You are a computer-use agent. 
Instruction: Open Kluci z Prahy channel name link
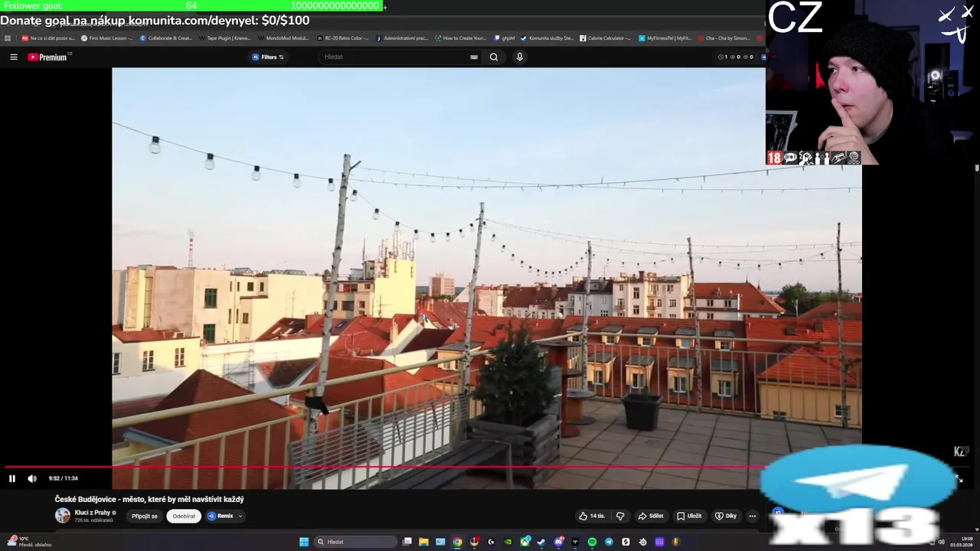tap(93, 513)
